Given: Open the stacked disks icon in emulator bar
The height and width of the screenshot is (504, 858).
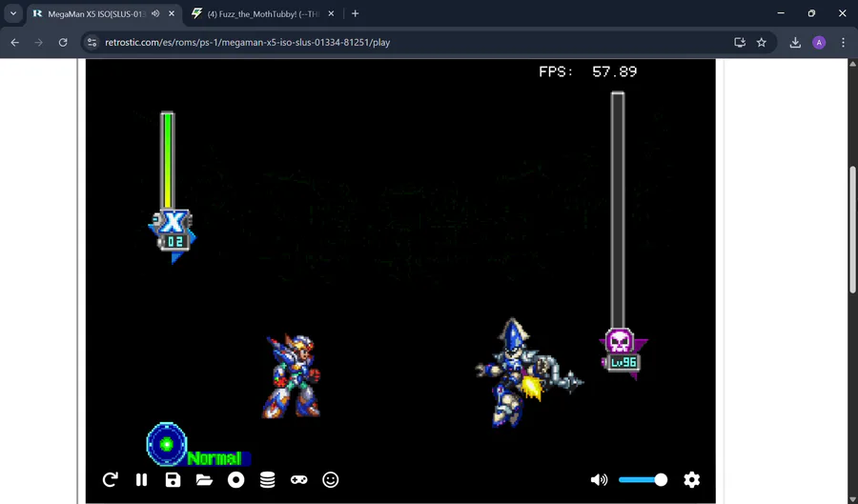Looking at the screenshot, I should tap(267, 480).
